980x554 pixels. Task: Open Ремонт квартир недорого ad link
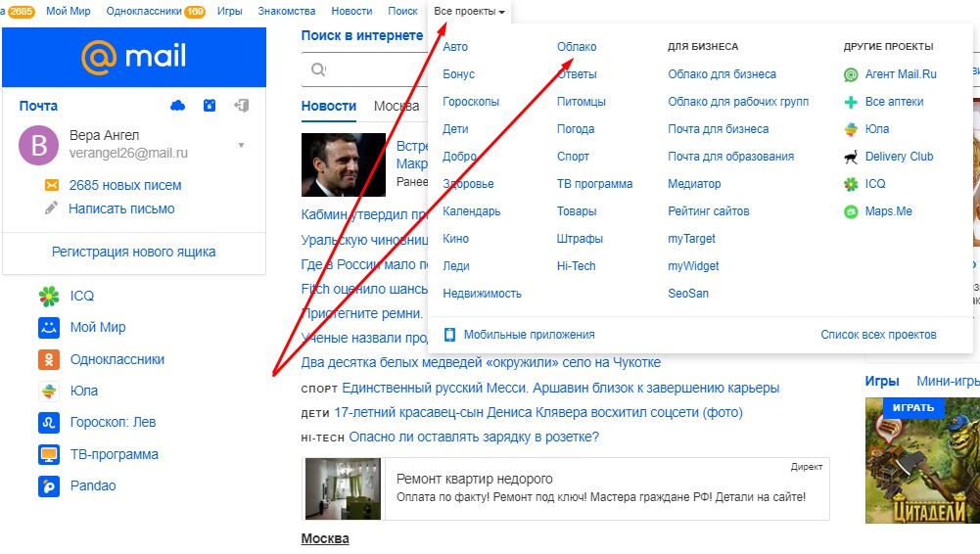[x=475, y=479]
